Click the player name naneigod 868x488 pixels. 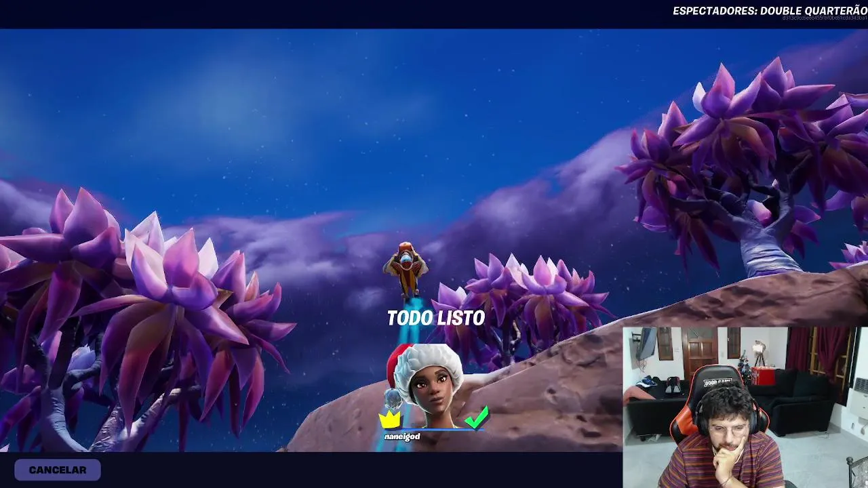[402, 436]
